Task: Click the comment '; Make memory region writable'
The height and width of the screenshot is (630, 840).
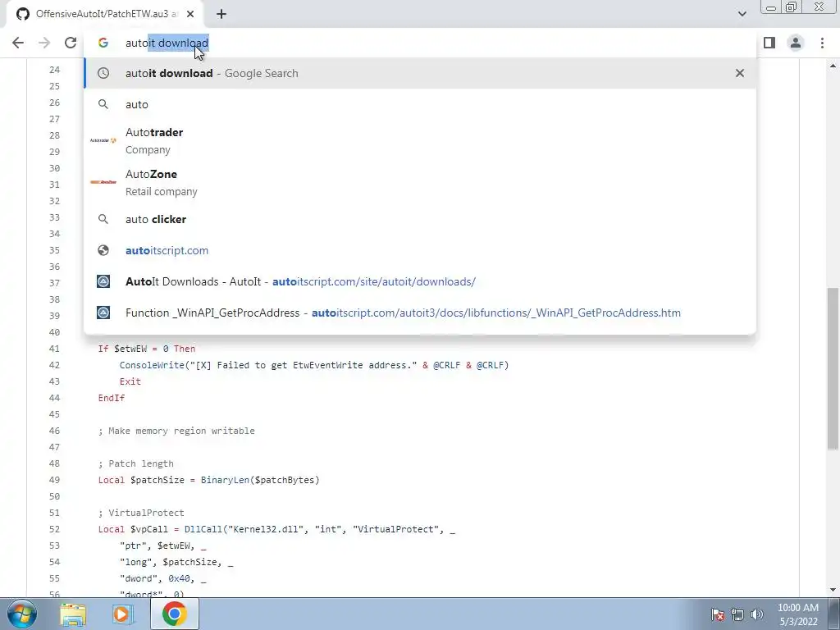Action: 176,431
